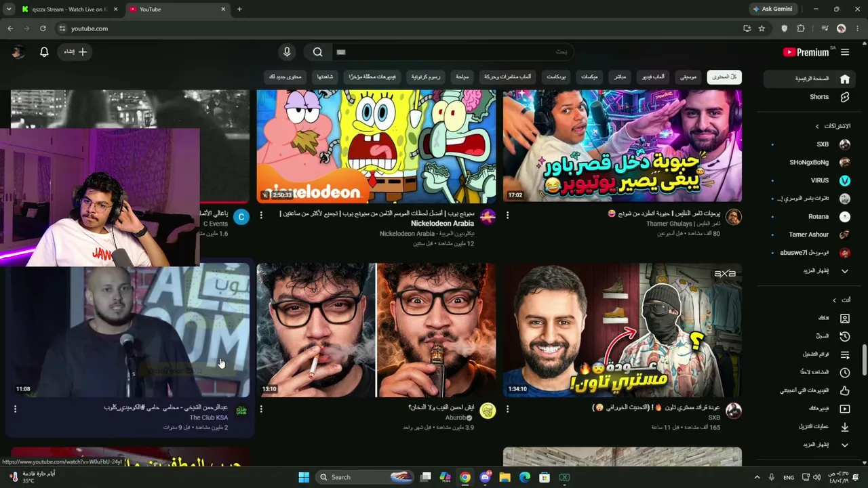
Task: Open the SpongeBob Nickelodeon video thumbnail
Action: (x=376, y=146)
